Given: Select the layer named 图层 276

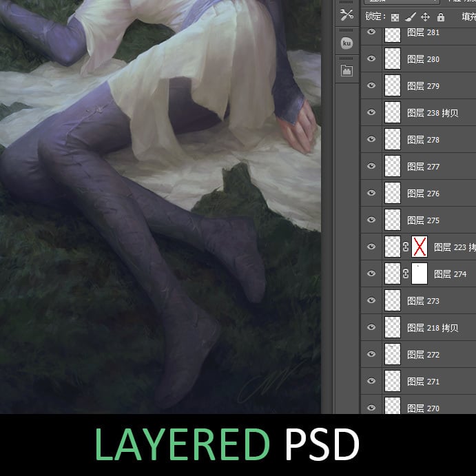Looking at the screenshot, I should [x=423, y=194].
